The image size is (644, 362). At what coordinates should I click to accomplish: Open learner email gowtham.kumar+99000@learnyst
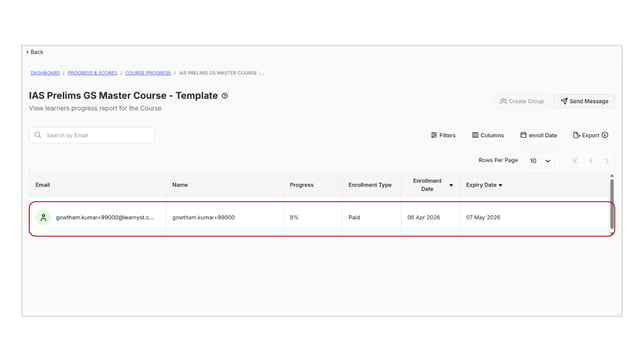tap(105, 217)
